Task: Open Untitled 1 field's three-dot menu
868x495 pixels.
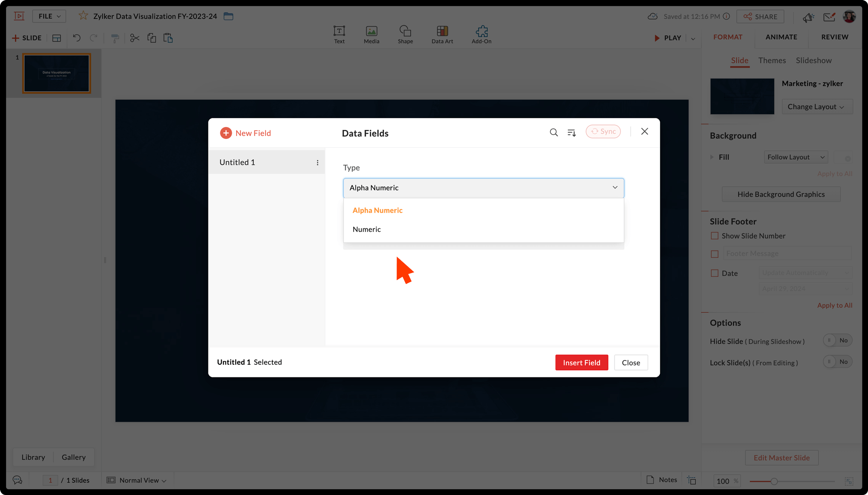Action: click(317, 163)
